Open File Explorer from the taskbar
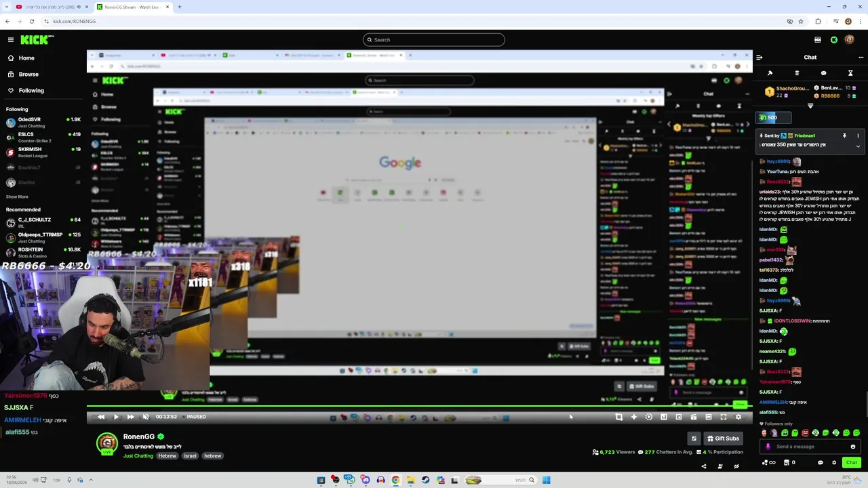868x488 pixels. point(410,480)
